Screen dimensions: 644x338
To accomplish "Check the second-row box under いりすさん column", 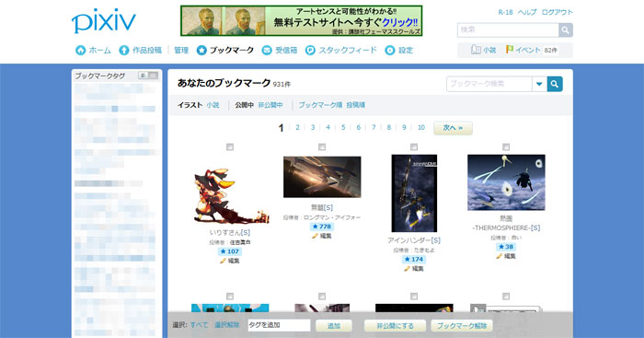I will pos(230,296).
